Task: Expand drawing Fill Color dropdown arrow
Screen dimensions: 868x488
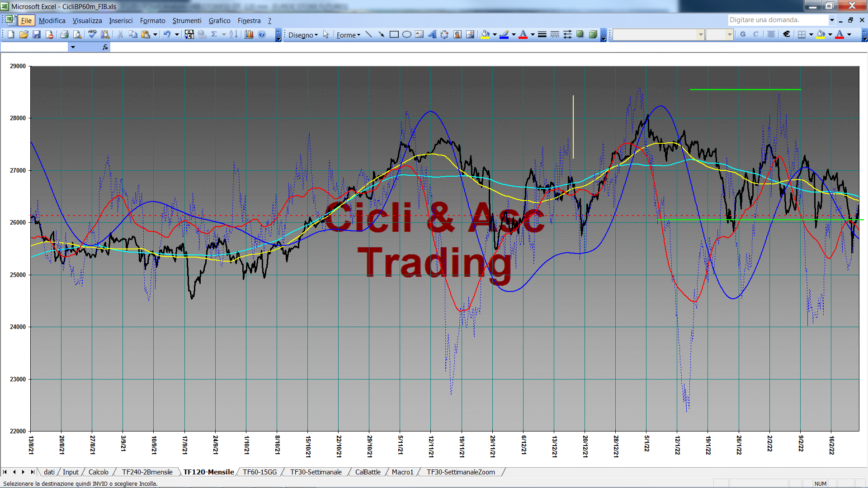Action: (x=495, y=34)
